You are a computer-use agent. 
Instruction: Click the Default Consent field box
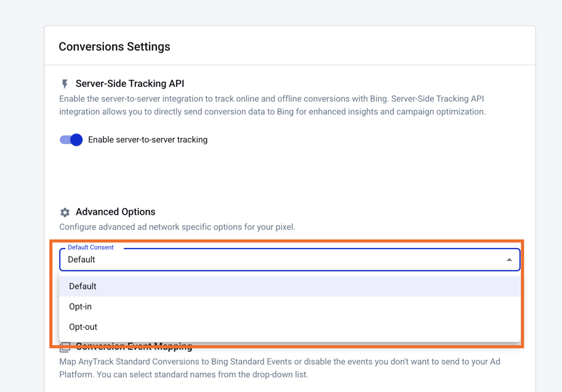pos(289,260)
